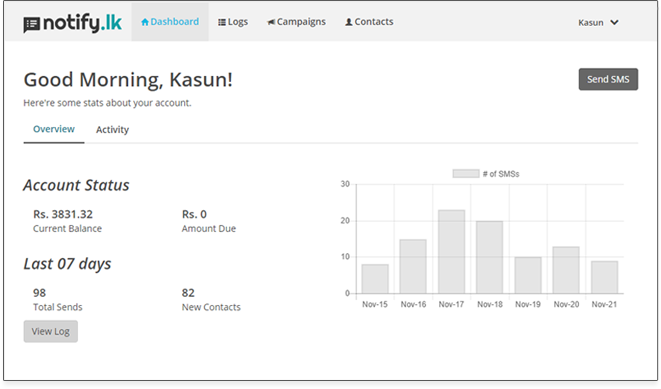Click the Send SMS button

point(608,79)
